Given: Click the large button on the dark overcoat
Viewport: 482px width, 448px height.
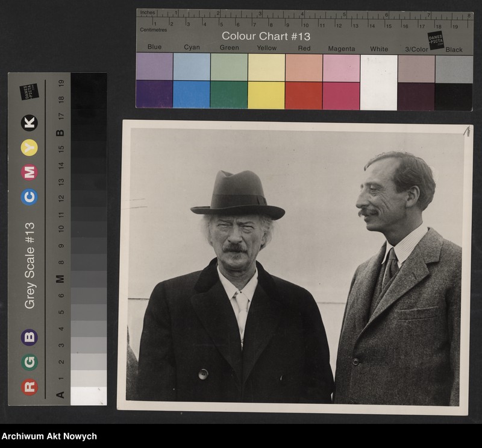Looking at the screenshot, I should (203, 374).
